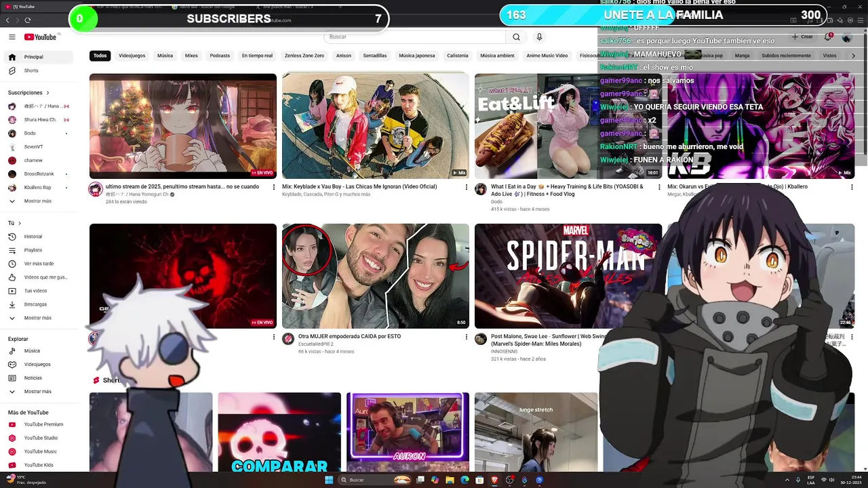Open the Eat&Lift video thumbnail
This screenshot has width=868, height=488.
coord(568,126)
